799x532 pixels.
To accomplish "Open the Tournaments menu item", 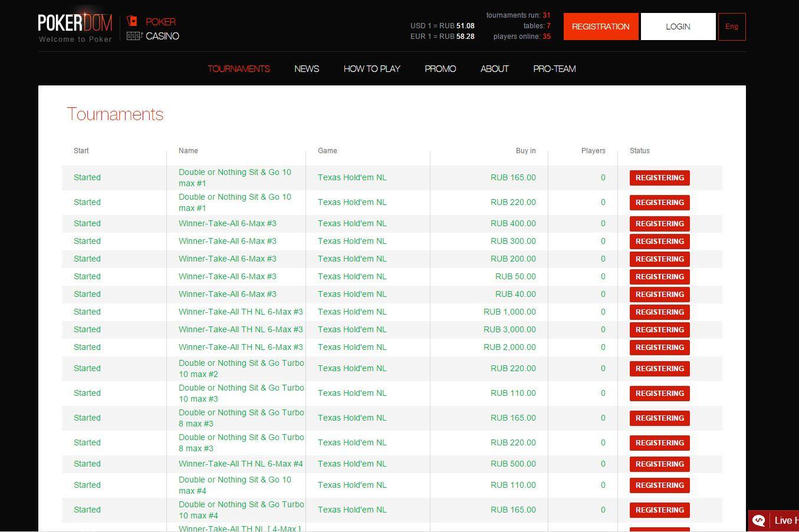I will click(x=238, y=69).
